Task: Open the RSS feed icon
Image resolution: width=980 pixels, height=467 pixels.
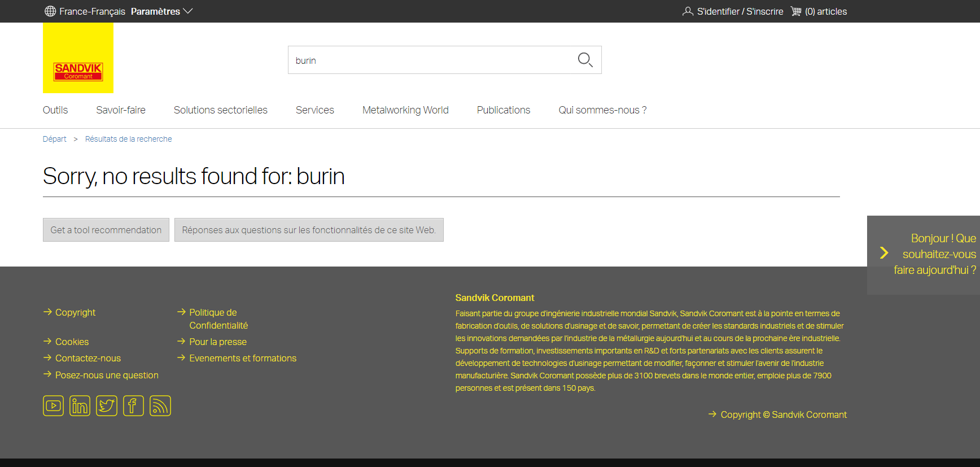Action: point(160,405)
